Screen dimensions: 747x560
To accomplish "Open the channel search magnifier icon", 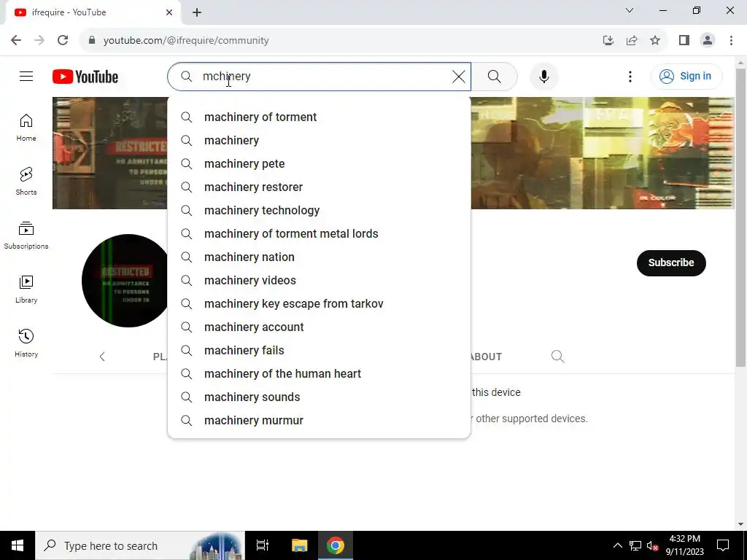I will click(x=557, y=356).
